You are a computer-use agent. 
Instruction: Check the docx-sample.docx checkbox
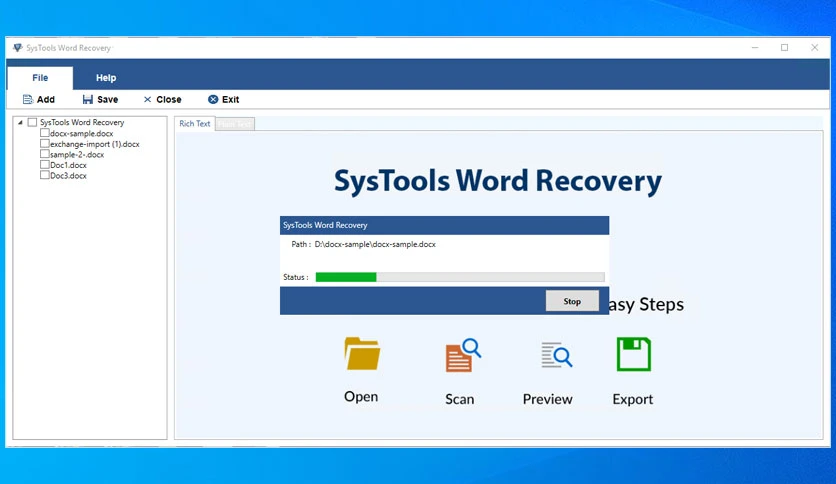pyautogui.click(x=45, y=133)
